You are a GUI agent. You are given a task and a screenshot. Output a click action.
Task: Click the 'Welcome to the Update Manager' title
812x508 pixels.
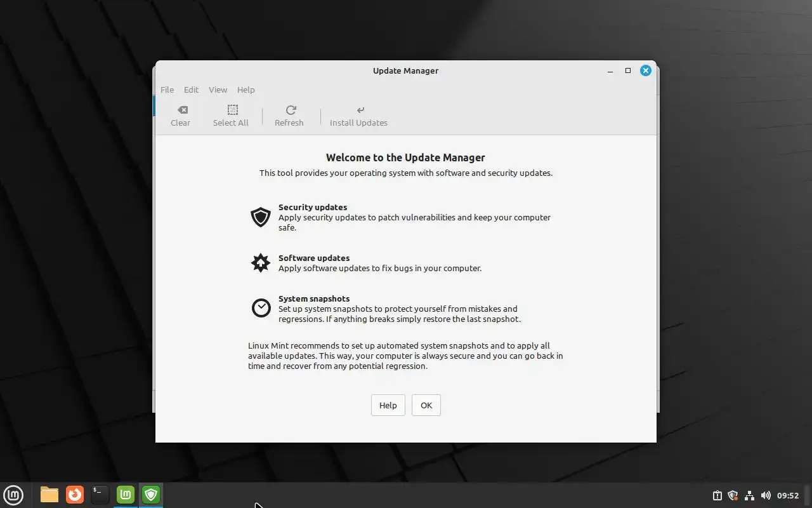[x=405, y=157]
